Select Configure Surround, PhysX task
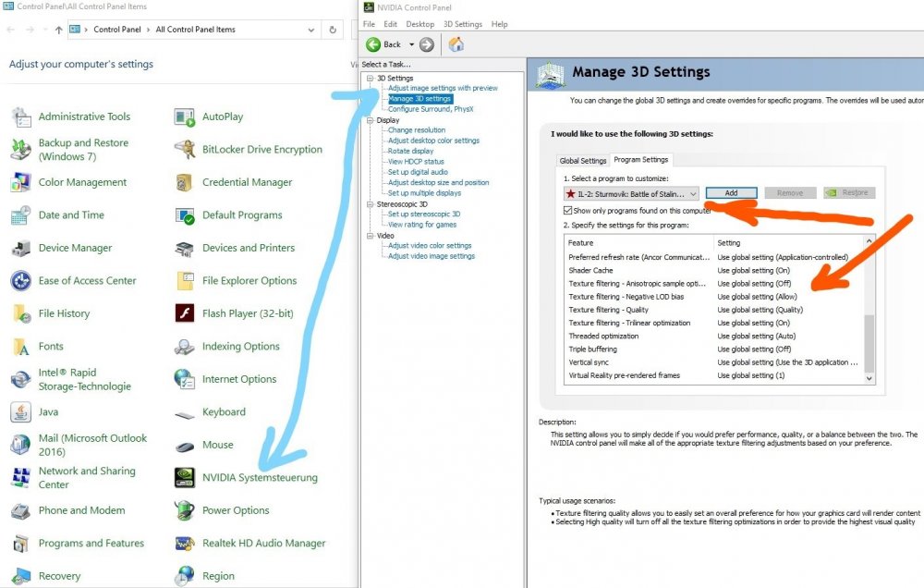 [x=431, y=109]
